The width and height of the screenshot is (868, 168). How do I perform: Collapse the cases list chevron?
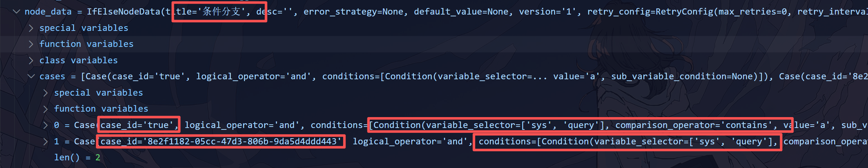(x=31, y=76)
